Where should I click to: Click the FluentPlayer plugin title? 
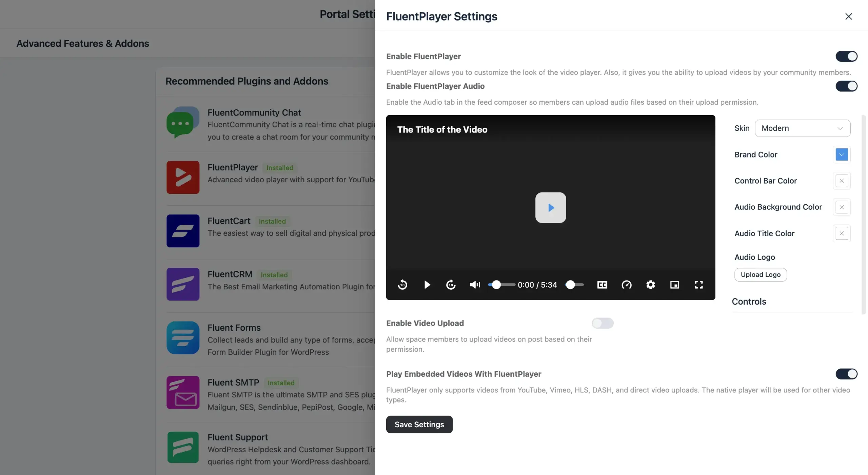(x=233, y=167)
